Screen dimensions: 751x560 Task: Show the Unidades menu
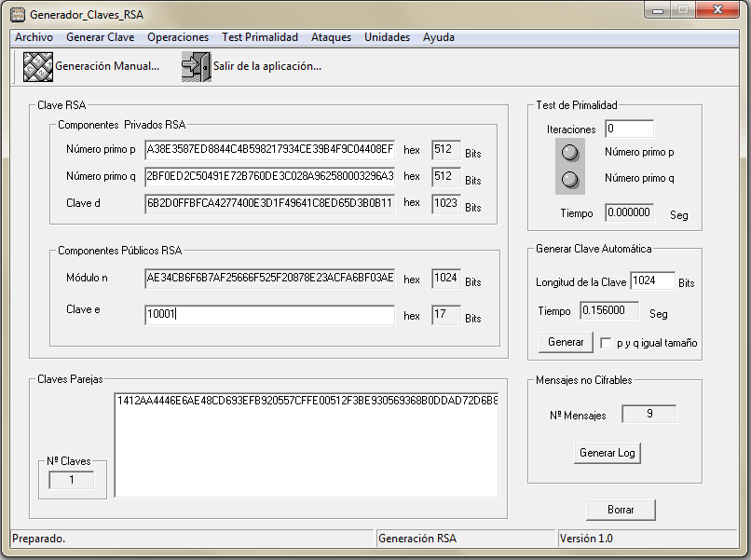point(387,37)
